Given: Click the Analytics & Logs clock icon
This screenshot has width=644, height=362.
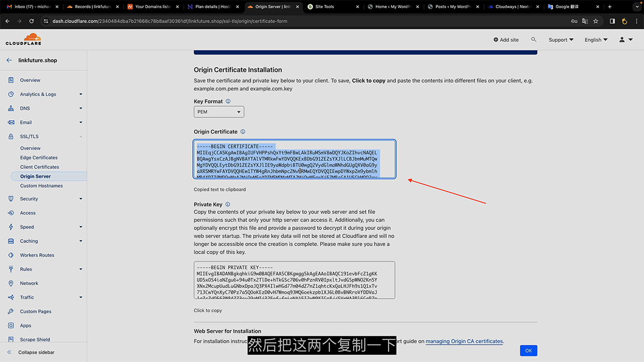Looking at the screenshot, I should coord(11,94).
